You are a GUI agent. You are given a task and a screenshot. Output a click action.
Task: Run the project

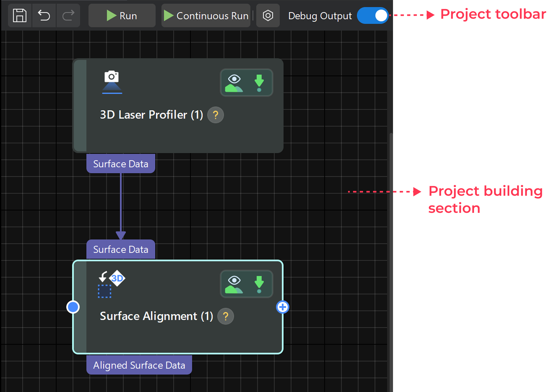(122, 16)
